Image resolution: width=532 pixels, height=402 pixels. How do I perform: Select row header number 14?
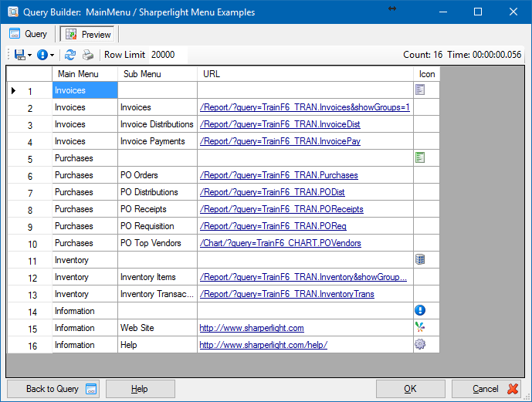30,312
